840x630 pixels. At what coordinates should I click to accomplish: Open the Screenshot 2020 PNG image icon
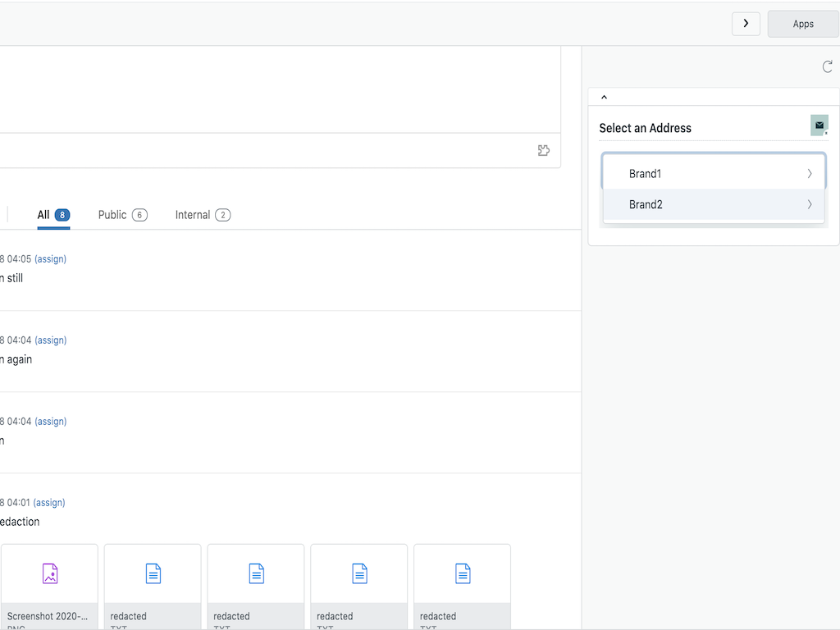(49, 573)
